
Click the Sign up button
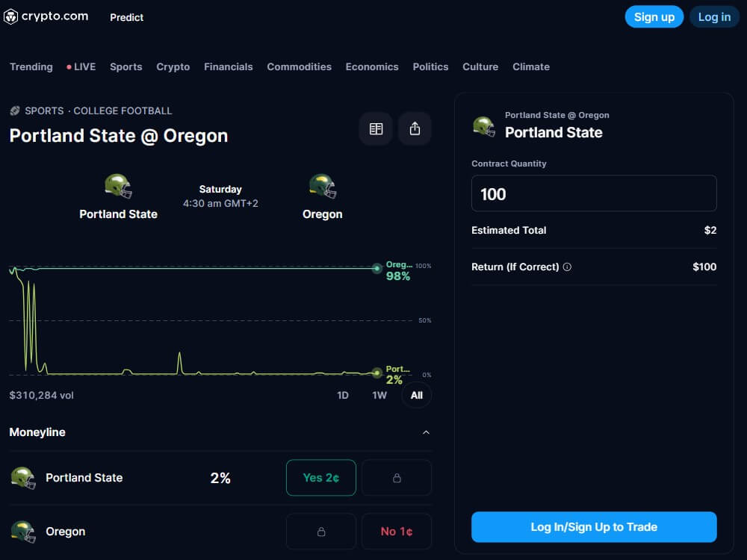[x=654, y=17]
